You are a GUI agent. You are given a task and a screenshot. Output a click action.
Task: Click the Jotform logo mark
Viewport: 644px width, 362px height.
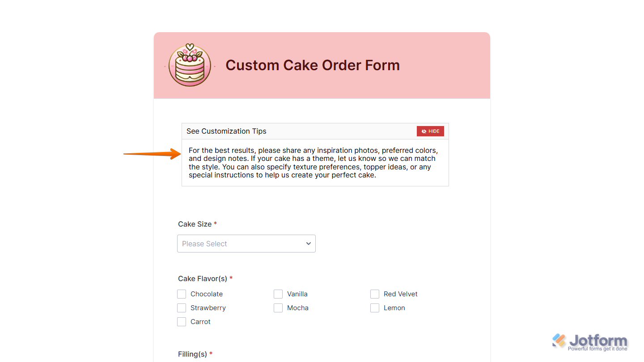[558, 340]
